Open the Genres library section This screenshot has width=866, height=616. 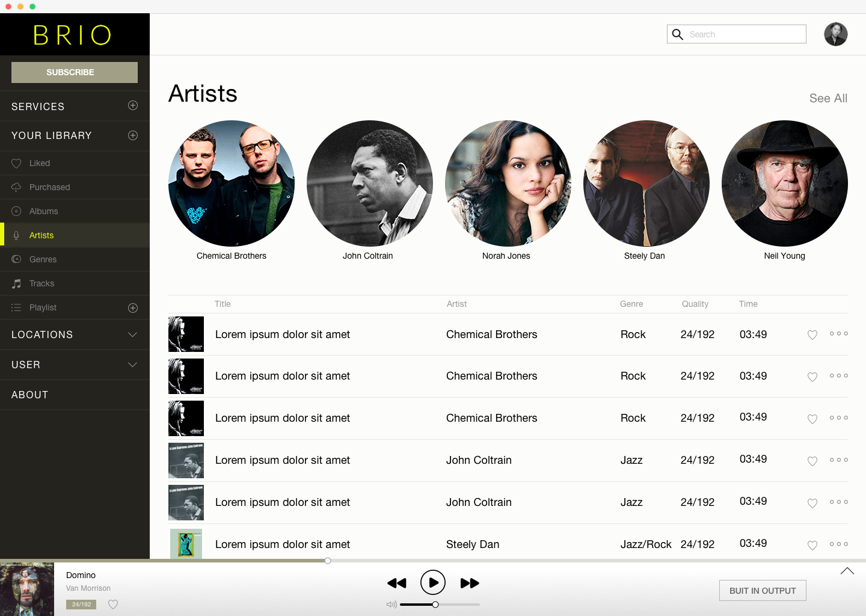[75, 259]
